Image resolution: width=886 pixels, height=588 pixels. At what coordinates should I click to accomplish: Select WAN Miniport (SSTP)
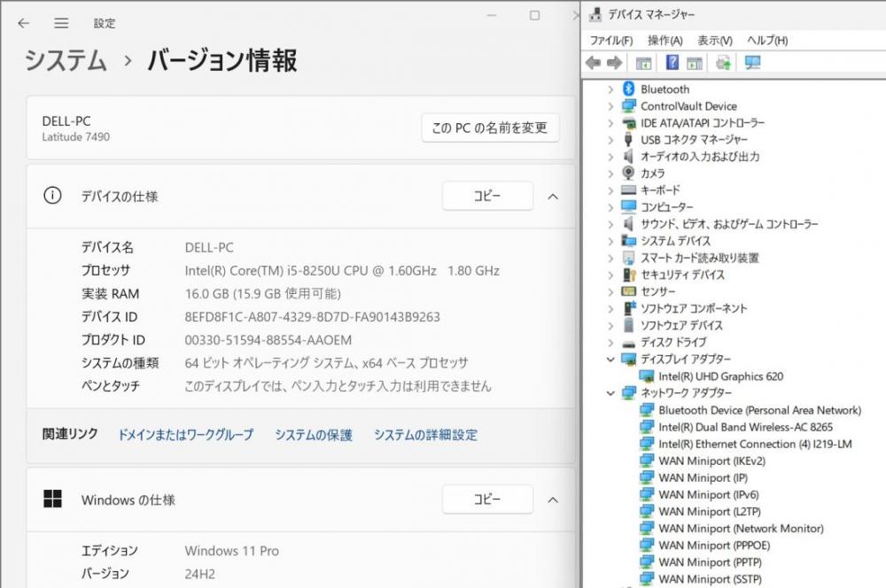pyautogui.click(x=711, y=579)
